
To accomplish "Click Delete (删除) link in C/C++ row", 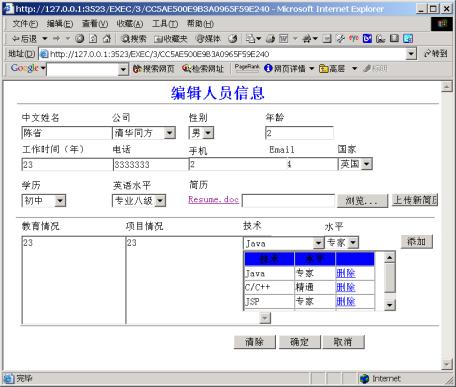I will [x=346, y=287].
